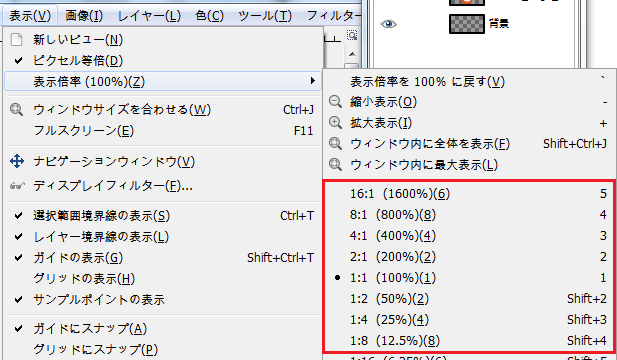Toggle レイヤー境界線の表示(L)
This screenshot has width=617, height=360.
pos(163,236)
